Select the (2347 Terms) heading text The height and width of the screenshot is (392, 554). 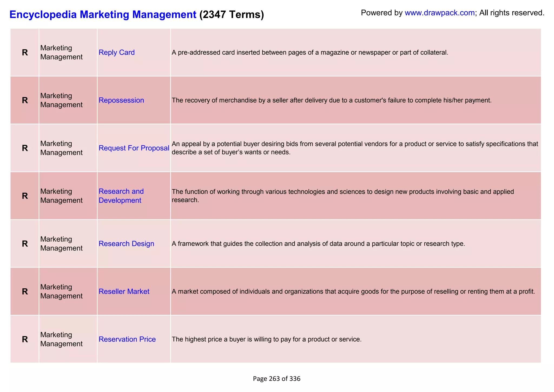click(232, 14)
